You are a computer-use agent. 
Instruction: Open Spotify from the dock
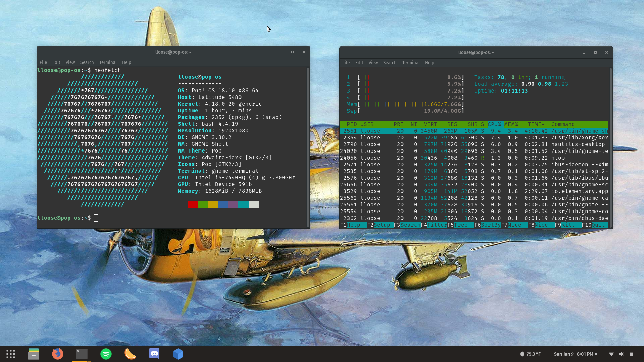[106, 354]
